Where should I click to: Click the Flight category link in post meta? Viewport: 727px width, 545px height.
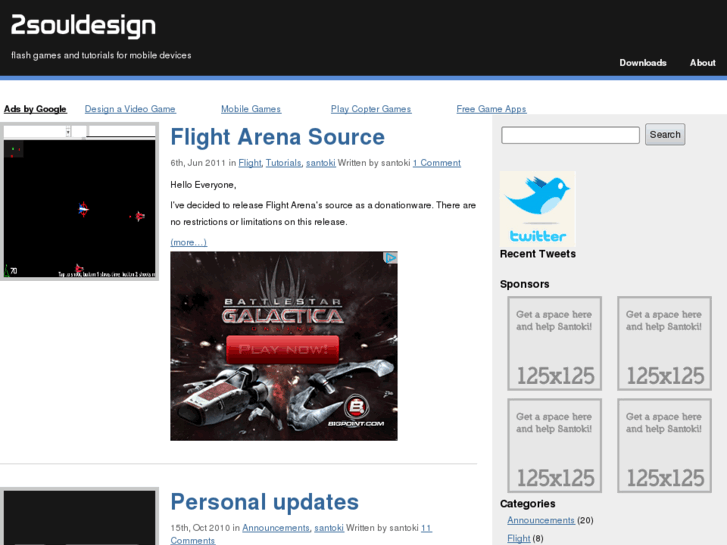(250, 163)
